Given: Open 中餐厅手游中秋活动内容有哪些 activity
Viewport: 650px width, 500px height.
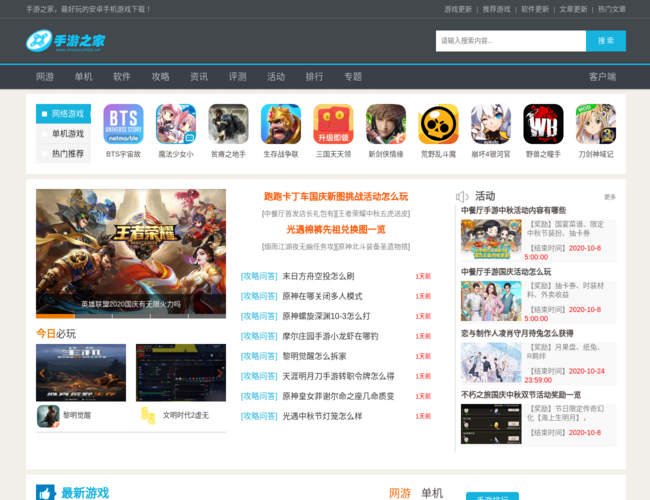Looking at the screenshot, I should [514, 210].
